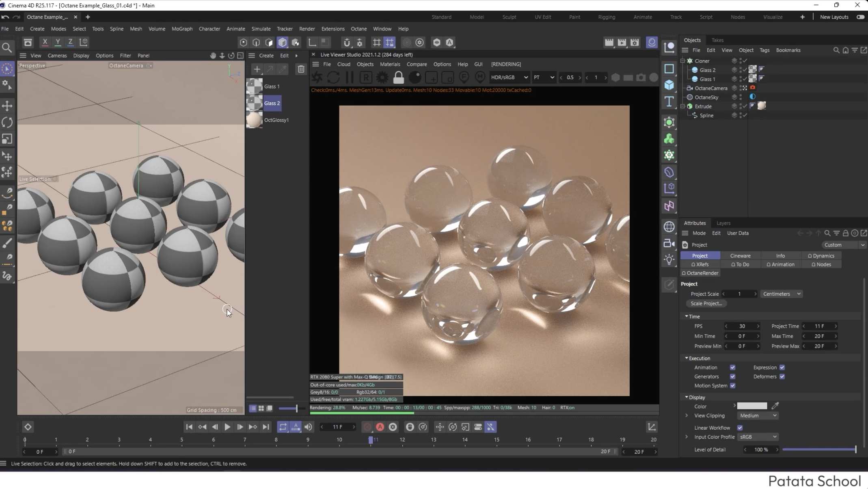Select the Glass 1 material thumbnail
This screenshot has width=868, height=489.
[255, 87]
